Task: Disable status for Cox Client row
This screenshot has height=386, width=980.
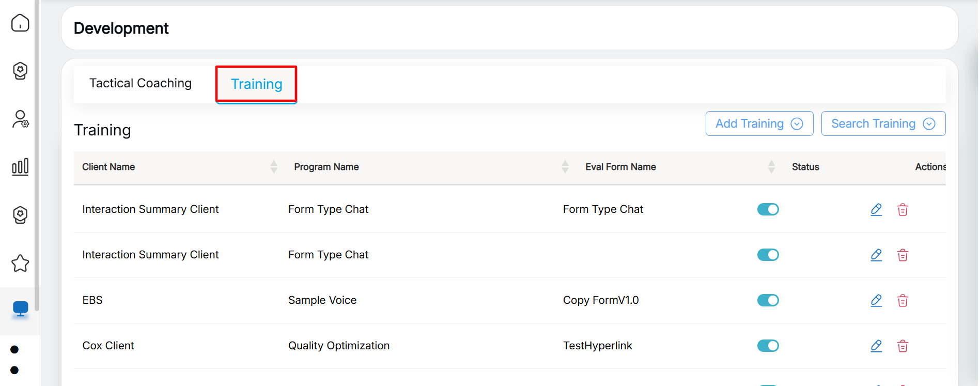Action: coord(768,346)
